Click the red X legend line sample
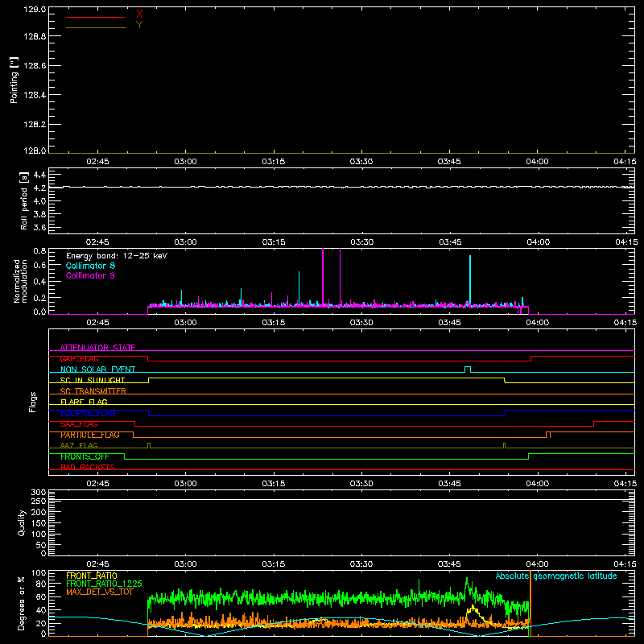This screenshot has width=644, height=644. coord(96,17)
